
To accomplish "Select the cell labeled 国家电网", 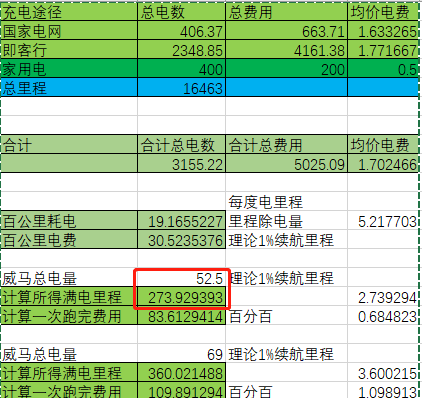I will (69, 31).
